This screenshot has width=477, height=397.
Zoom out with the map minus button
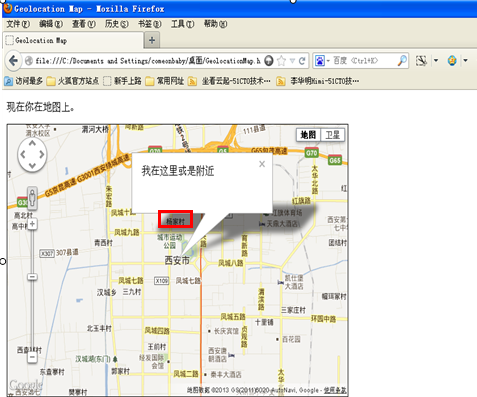point(32,358)
